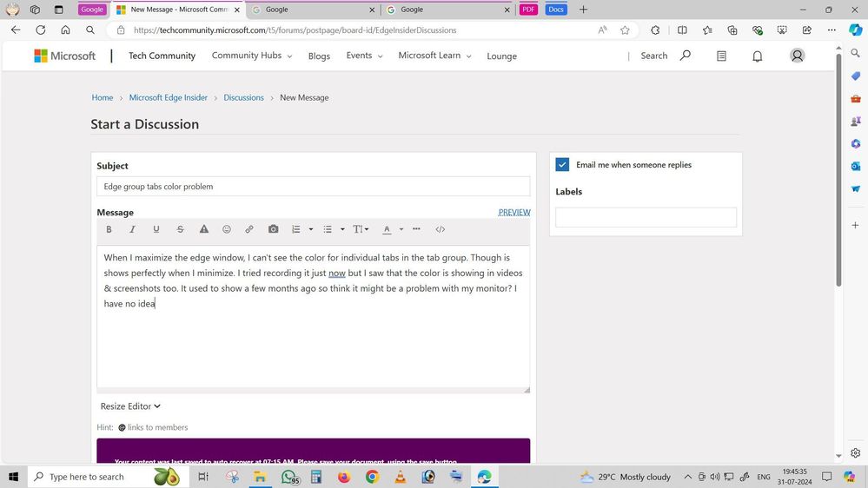This screenshot has height=488, width=868.
Task: Underline text using editor toolbar
Action: [x=156, y=229]
